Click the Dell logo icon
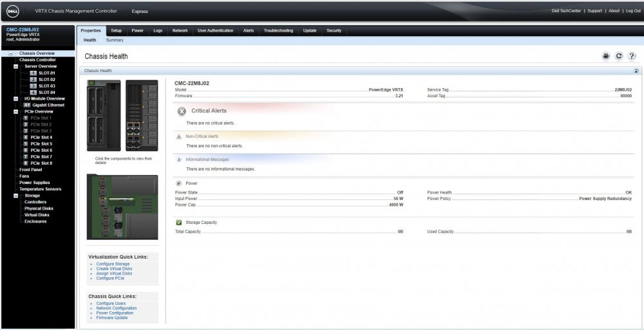 tap(13, 12)
